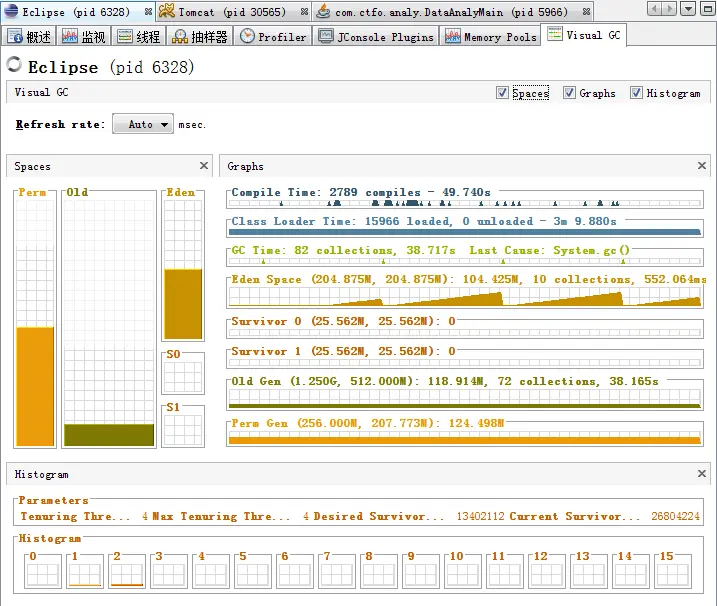
Task: Click the list icon on the 线程 tab
Action: (x=125, y=36)
